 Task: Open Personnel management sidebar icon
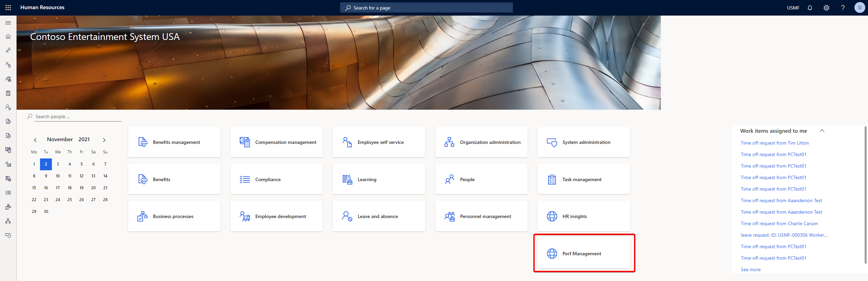(8, 79)
